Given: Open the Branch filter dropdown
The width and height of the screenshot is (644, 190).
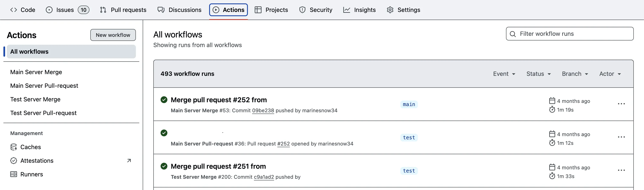Looking at the screenshot, I should 575,73.
